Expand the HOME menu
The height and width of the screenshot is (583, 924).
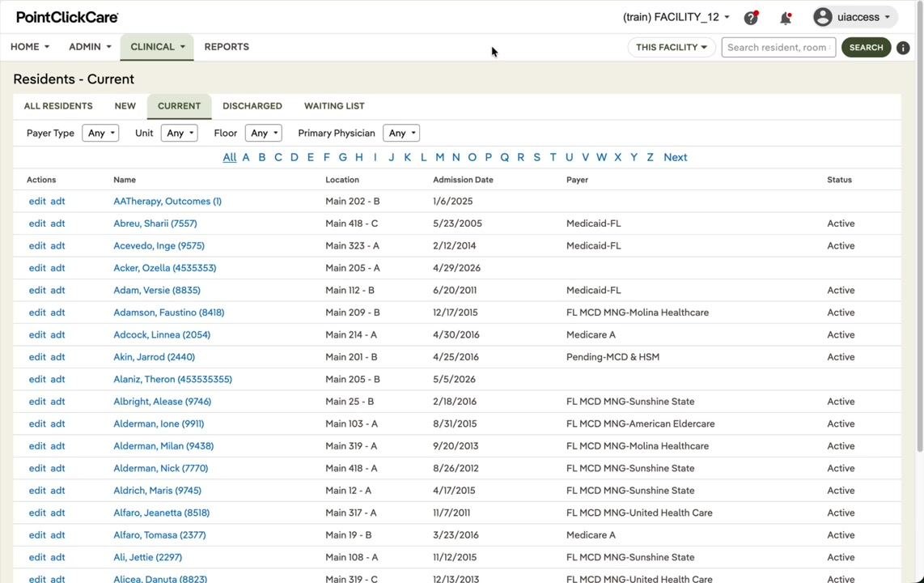point(29,47)
